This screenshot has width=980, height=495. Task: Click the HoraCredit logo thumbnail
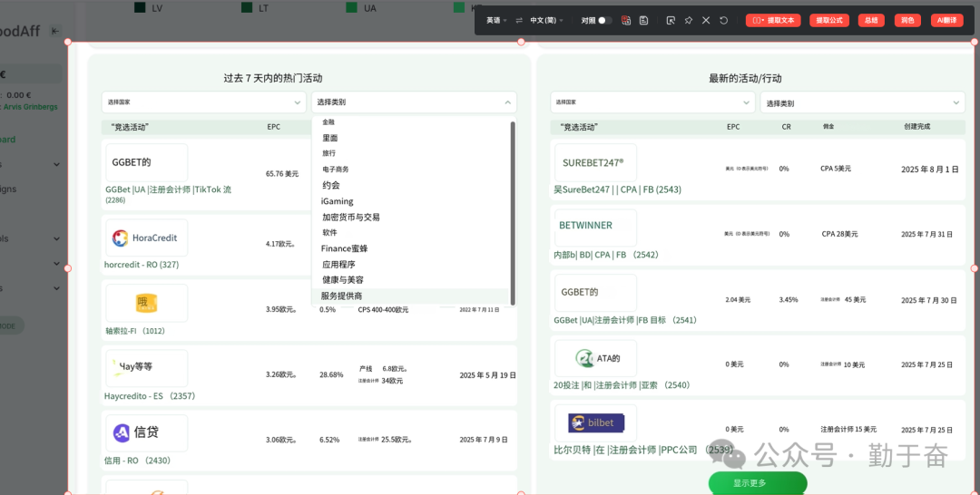click(x=146, y=238)
